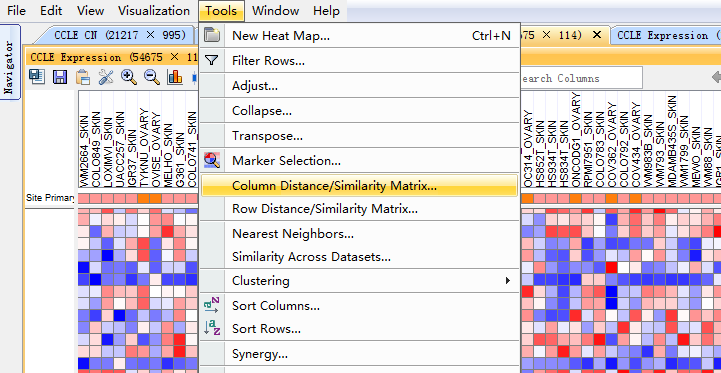Open the bar chart icon in toolbar

click(x=175, y=76)
